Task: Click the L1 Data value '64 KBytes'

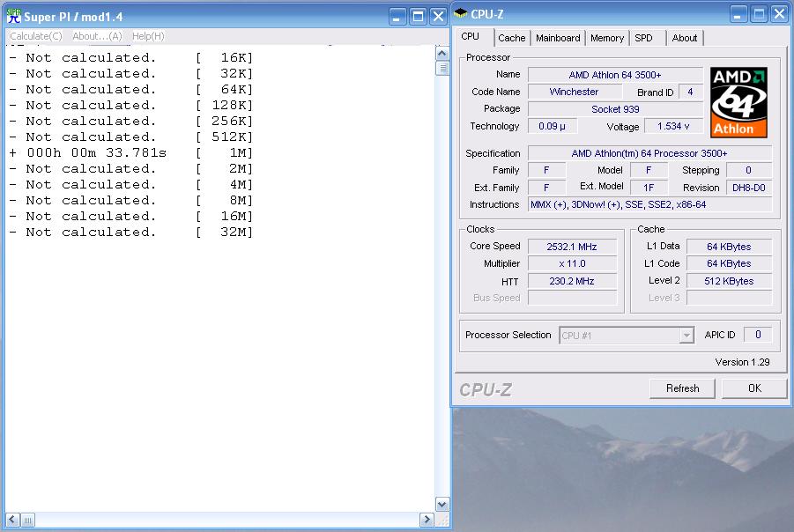Action: [729, 247]
